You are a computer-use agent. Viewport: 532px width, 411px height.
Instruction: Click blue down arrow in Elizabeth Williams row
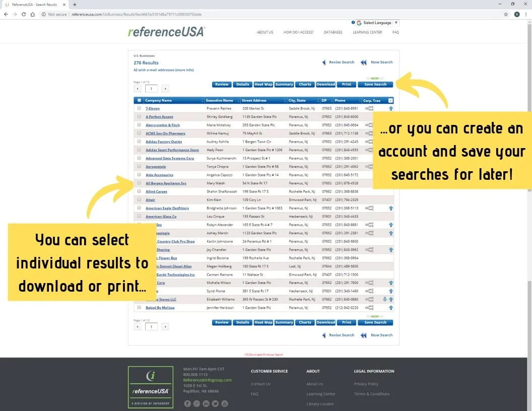tap(385, 299)
